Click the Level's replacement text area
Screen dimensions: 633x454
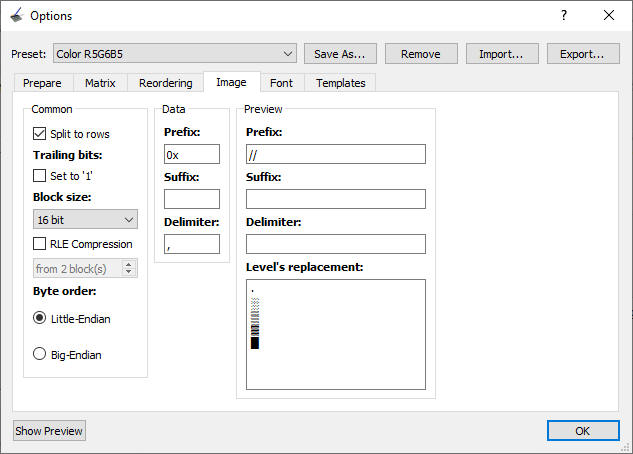coord(335,333)
